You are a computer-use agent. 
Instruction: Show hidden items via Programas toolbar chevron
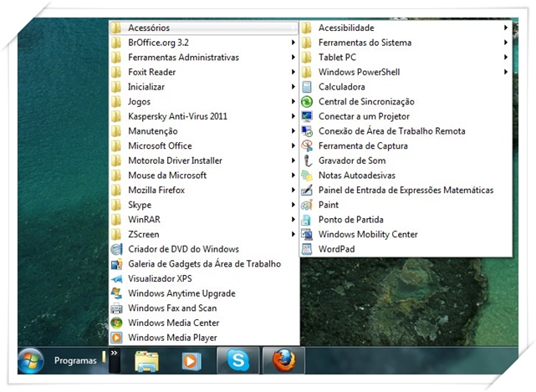click(x=115, y=353)
